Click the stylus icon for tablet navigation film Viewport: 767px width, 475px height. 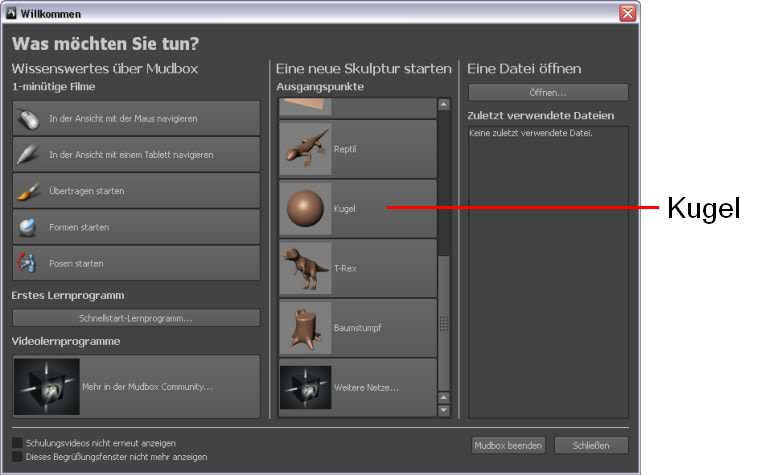pyautogui.click(x=27, y=155)
